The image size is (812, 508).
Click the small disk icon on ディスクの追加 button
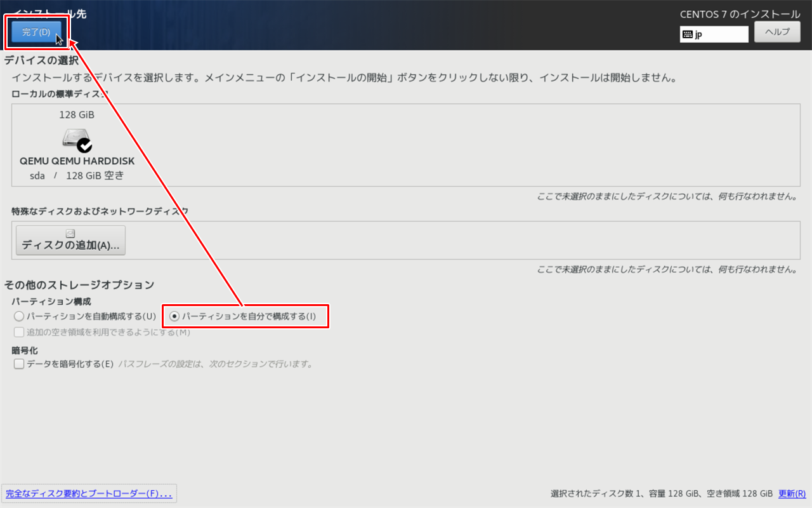[70, 232]
